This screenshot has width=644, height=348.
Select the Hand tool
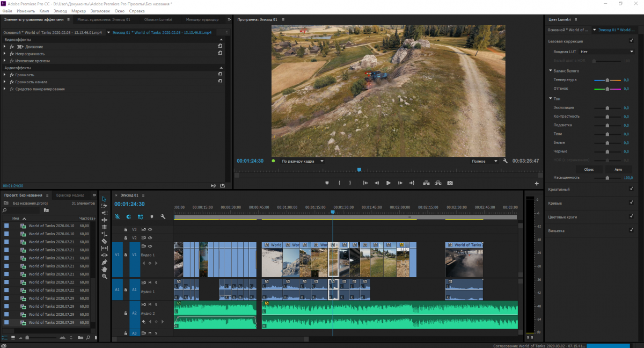click(x=105, y=269)
